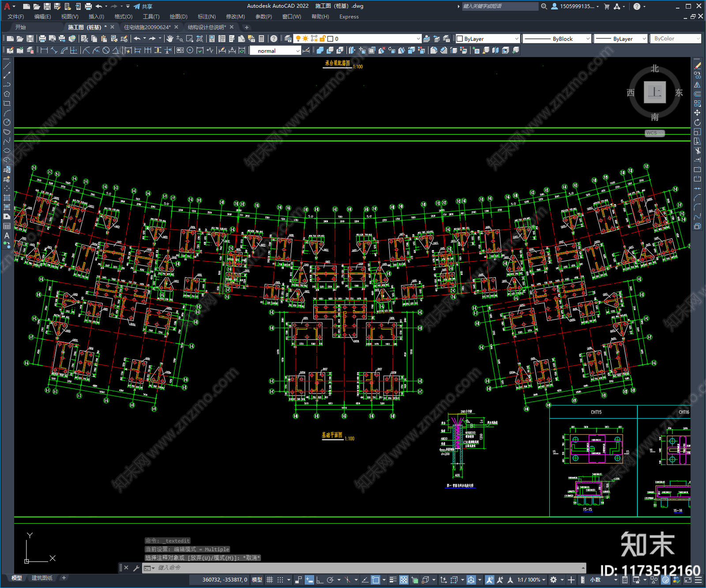706x588 pixels.
Task: Toggle object snap in status bar
Action: (x=376, y=580)
